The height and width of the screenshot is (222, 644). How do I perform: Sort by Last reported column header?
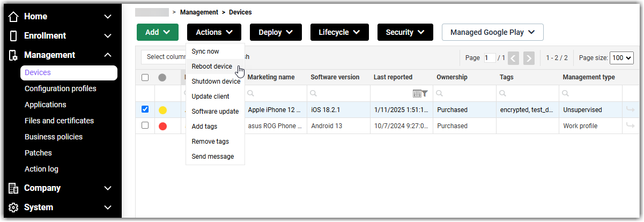[x=393, y=77]
